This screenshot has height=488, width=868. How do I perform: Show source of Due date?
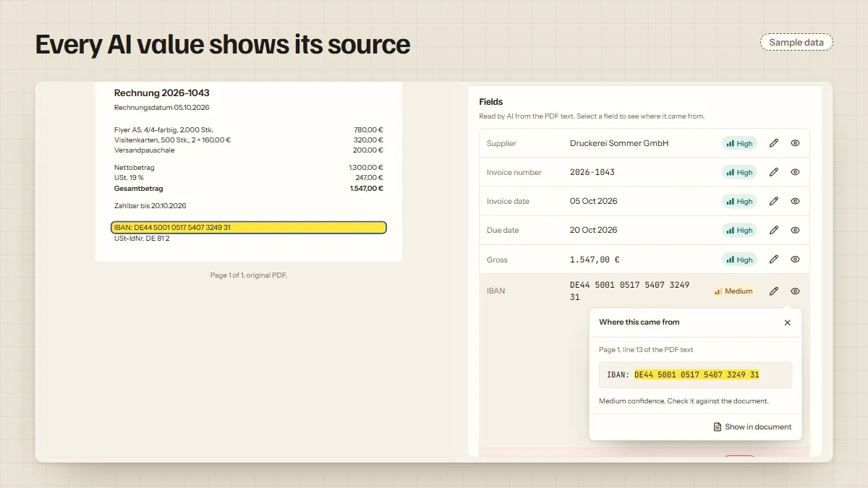795,230
